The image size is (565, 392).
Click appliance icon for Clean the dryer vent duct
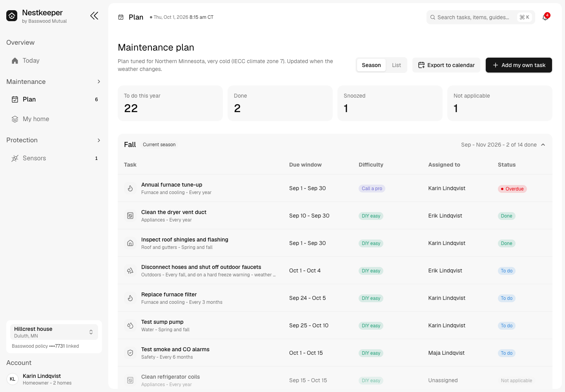[x=130, y=216]
